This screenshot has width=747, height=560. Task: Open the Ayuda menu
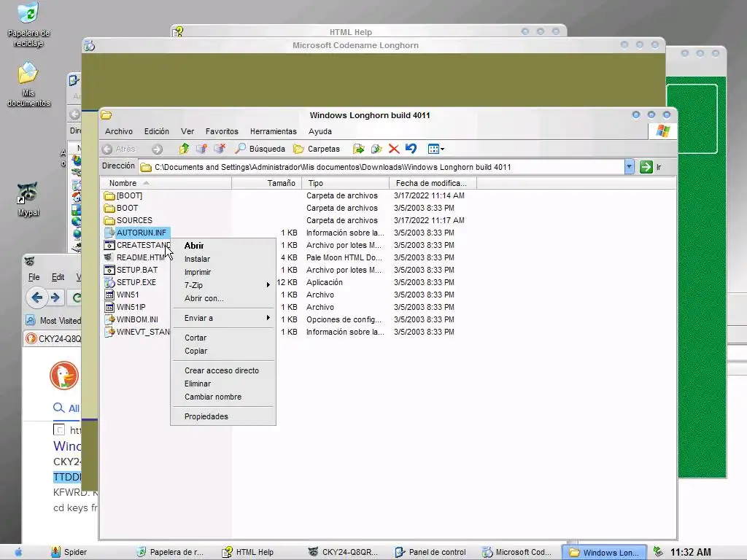(320, 131)
